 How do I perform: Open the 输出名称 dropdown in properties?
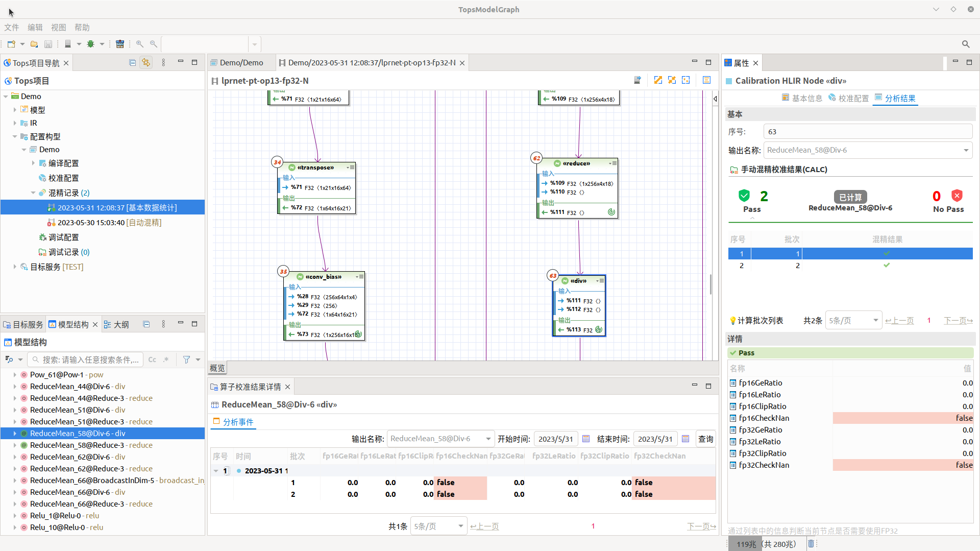(966, 150)
